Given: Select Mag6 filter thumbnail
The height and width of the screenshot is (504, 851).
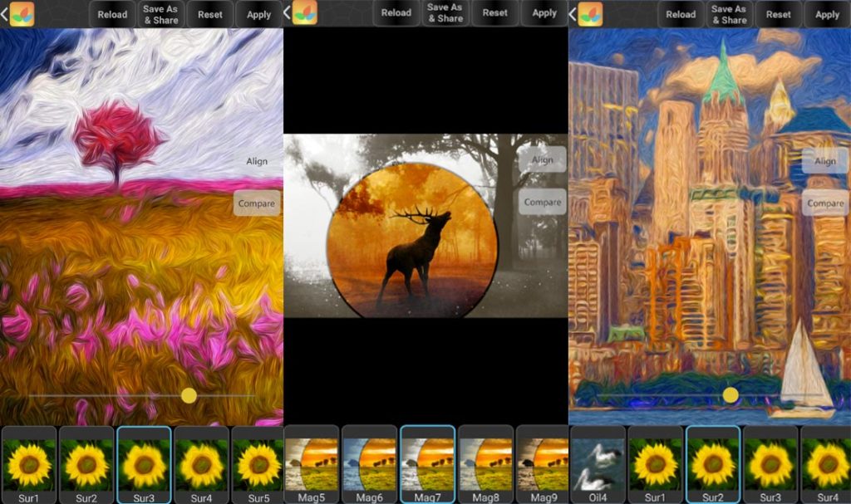Looking at the screenshot, I should point(369,464).
